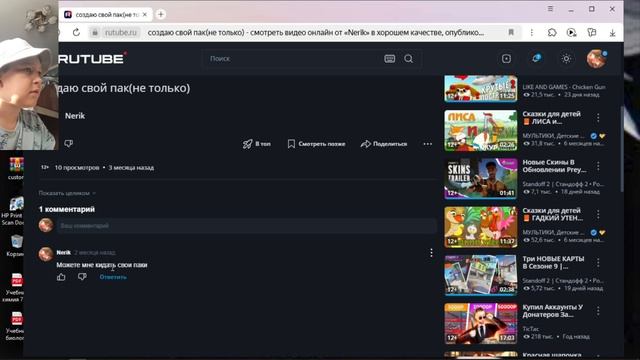Viewport: 640px width, 360px height.
Task: Open a new browser tab
Action: point(161,14)
